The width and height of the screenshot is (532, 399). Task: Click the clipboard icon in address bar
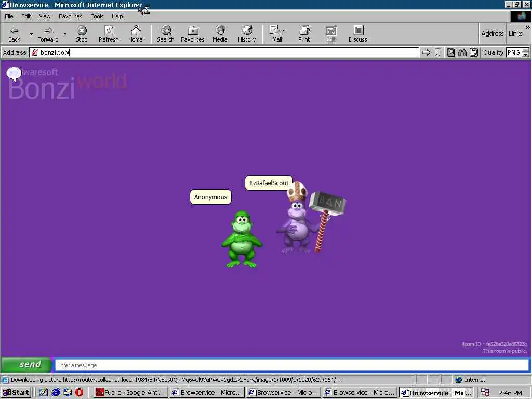[474, 52]
